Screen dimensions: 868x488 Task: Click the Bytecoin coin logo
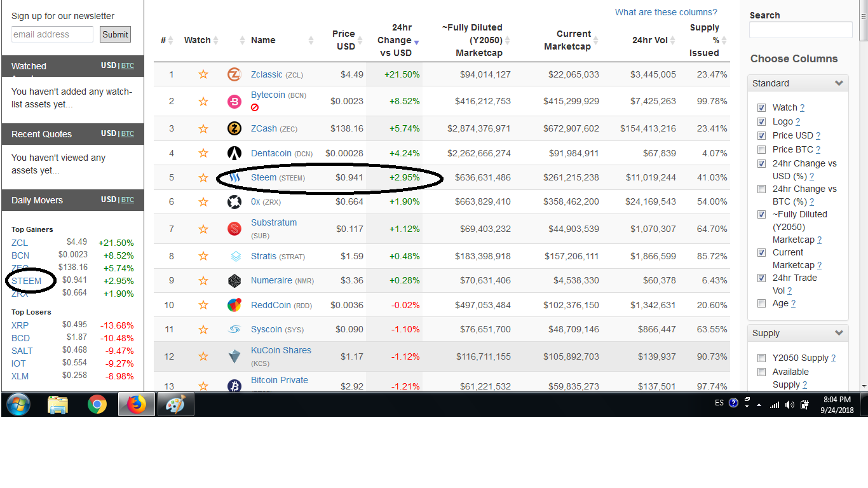[234, 101]
